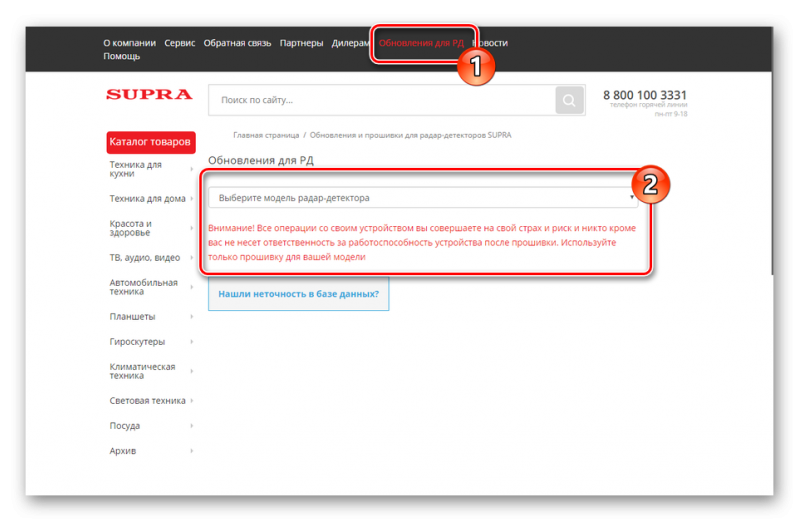The width and height of the screenshot is (800, 522).
Task: Open the Гироскутеры category
Action: tap(137, 342)
